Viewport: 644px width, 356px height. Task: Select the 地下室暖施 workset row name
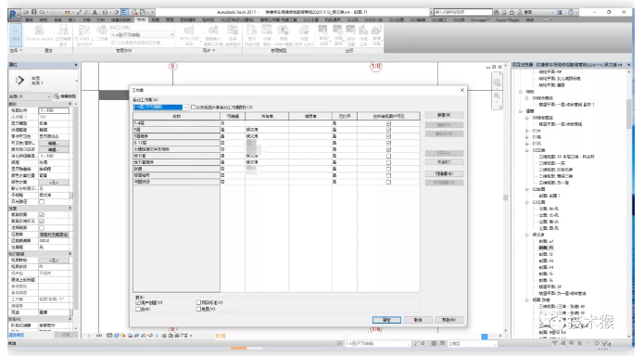click(177, 162)
